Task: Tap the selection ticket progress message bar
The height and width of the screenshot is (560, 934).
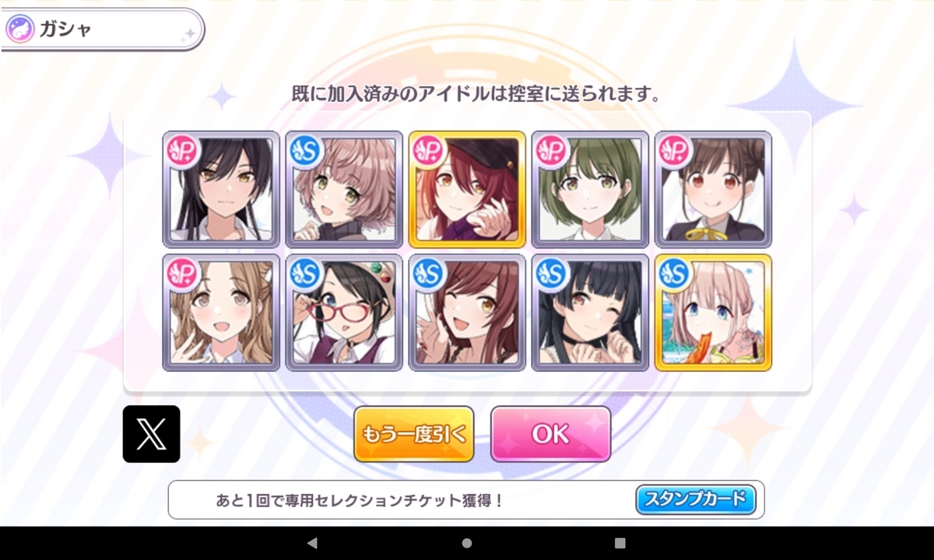Action: [x=466, y=499]
